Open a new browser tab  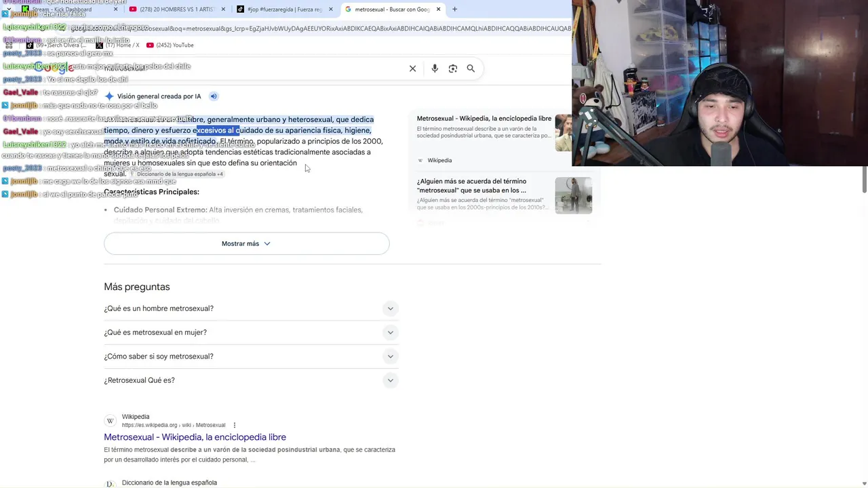tap(454, 9)
